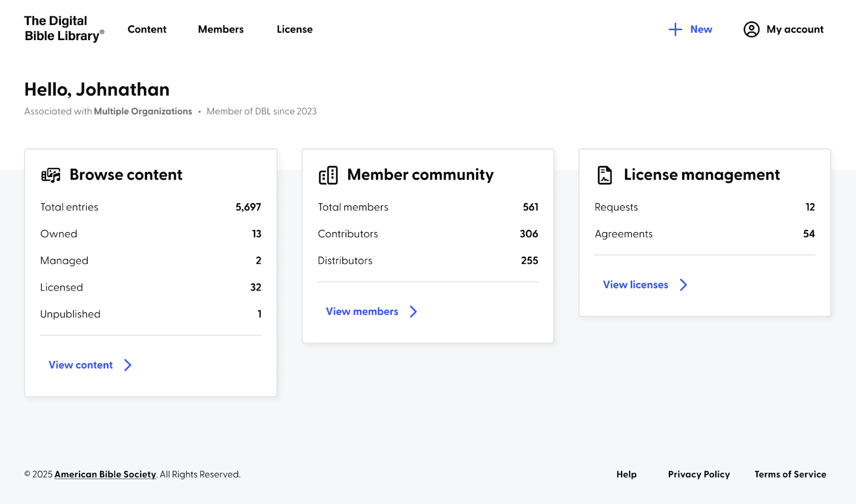Click the License management heading
This screenshot has height=504, width=856.
point(702,175)
